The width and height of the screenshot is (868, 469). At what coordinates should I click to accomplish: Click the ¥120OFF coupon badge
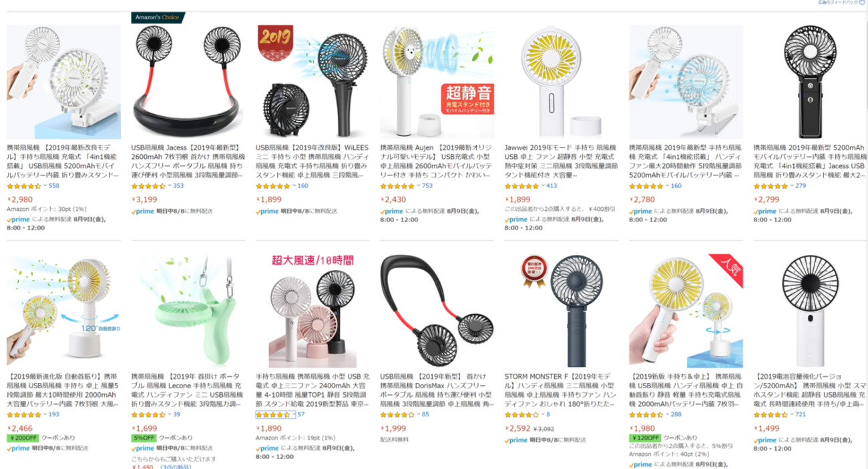(x=646, y=438)
